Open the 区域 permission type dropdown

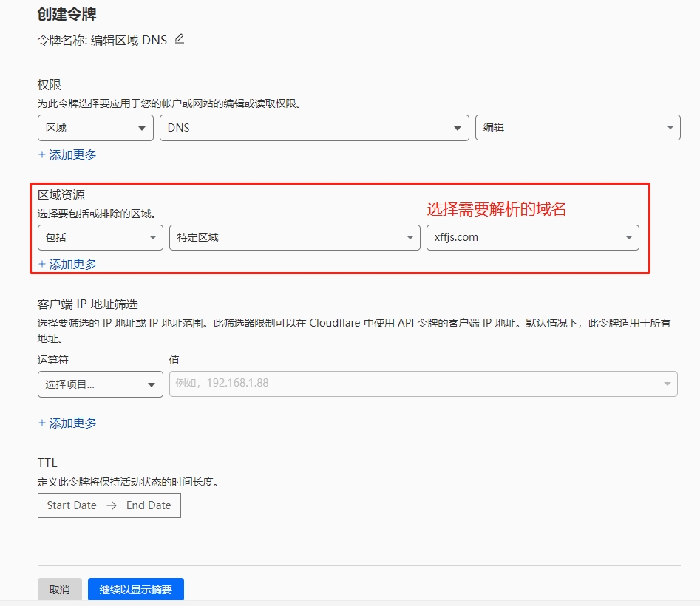click(95, 128)
